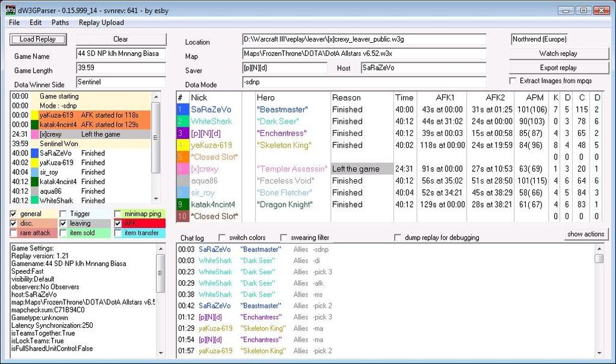Image resolution: width=616 pixels, height=364 pixels.
Task: Enable the rare attack filter checkbox
Action: point(14,233)
